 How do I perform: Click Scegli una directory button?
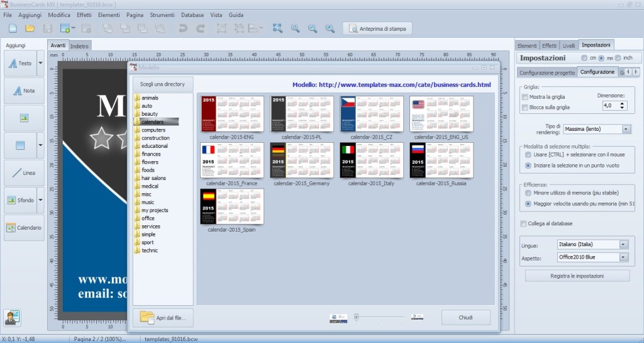coord(162,84)
